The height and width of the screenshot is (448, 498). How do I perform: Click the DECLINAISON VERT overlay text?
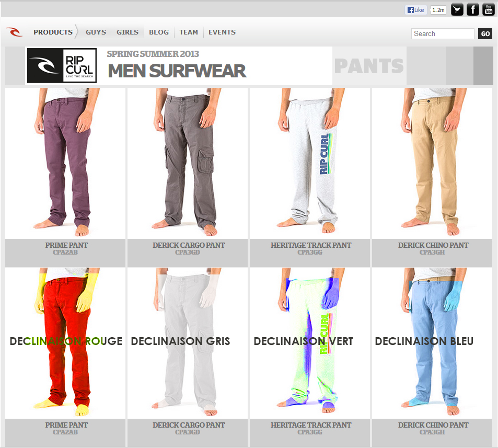click(x=303, y=341)
